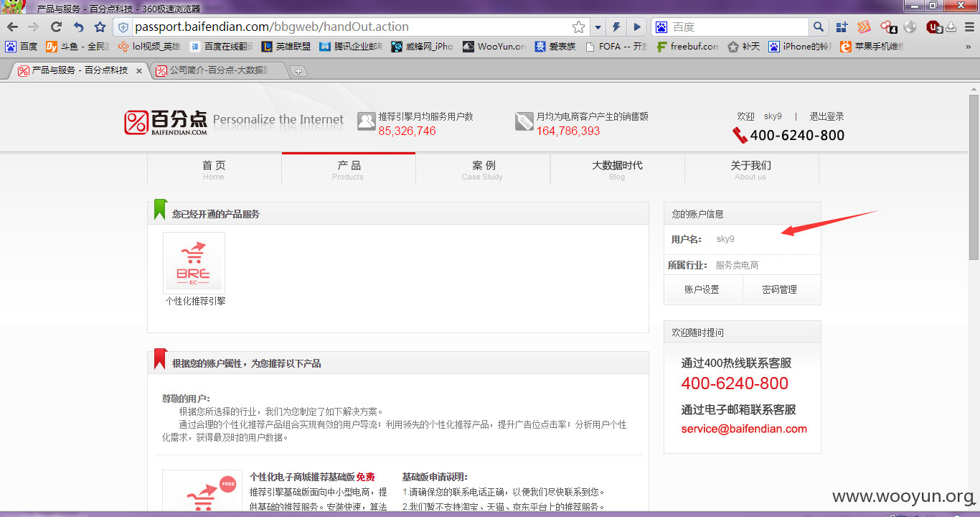The width and height of the screenshot is (980, 517).
Task: Open the 腾讯企业邮箱 bookmark
Action: (x=352, y=47)
